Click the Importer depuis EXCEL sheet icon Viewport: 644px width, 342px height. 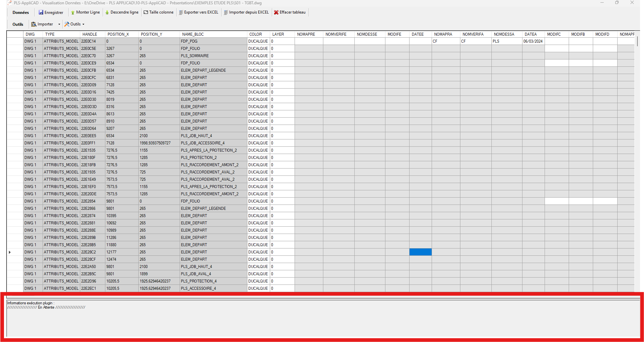click(x=226, y=12)
